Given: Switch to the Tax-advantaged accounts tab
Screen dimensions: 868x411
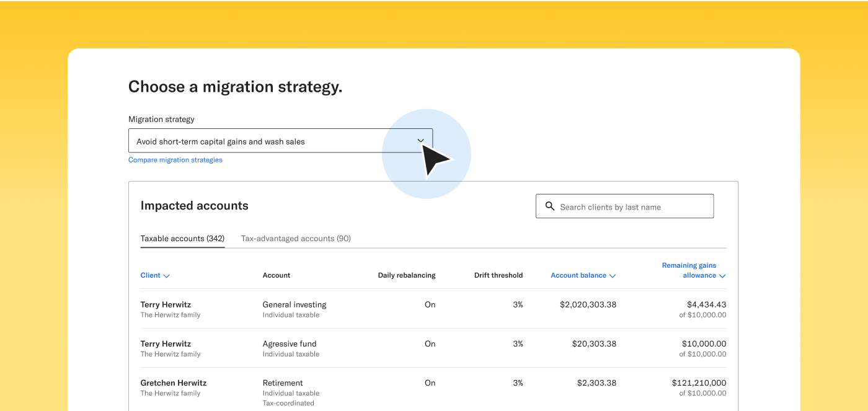Looking at the screenshot, I should (x=296, y=238).
